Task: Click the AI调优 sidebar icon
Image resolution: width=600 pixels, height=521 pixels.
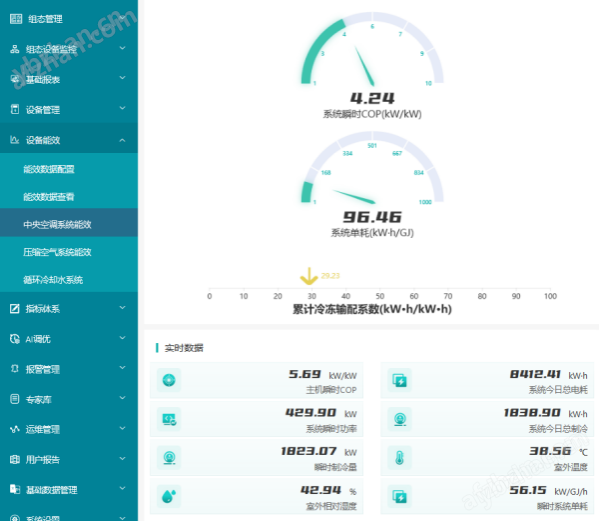Action: pyautogui.click(x=15, y=339)
